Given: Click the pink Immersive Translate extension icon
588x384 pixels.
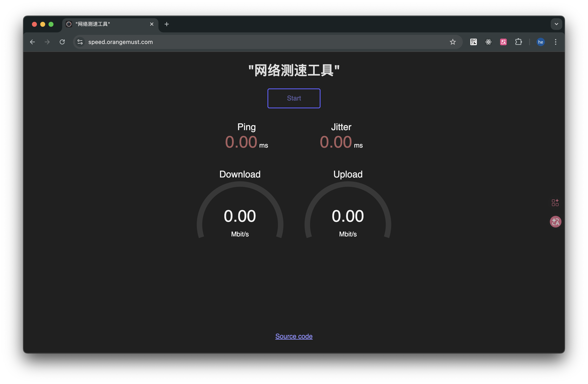Looking at the screenshot, I should click(503, 42).
